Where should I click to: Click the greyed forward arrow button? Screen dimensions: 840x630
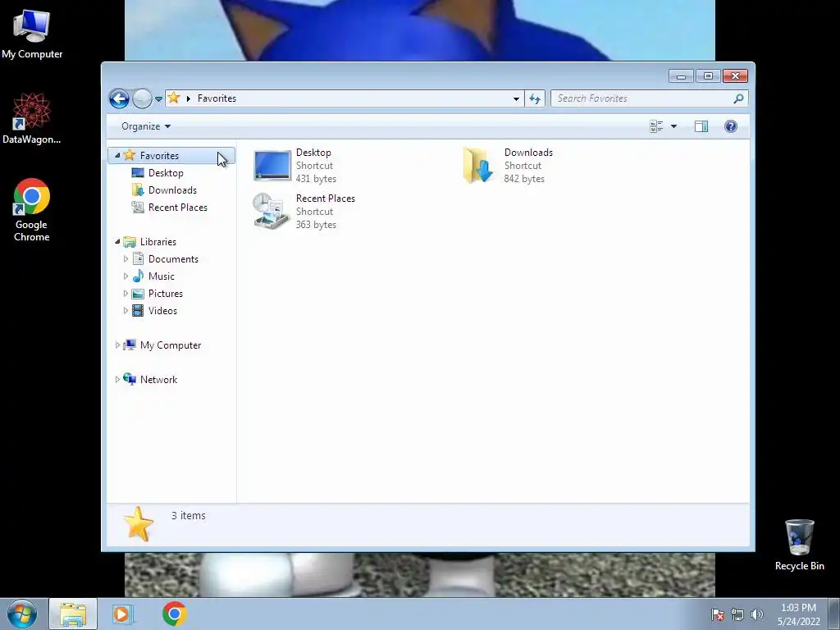[x=142, y=98]
